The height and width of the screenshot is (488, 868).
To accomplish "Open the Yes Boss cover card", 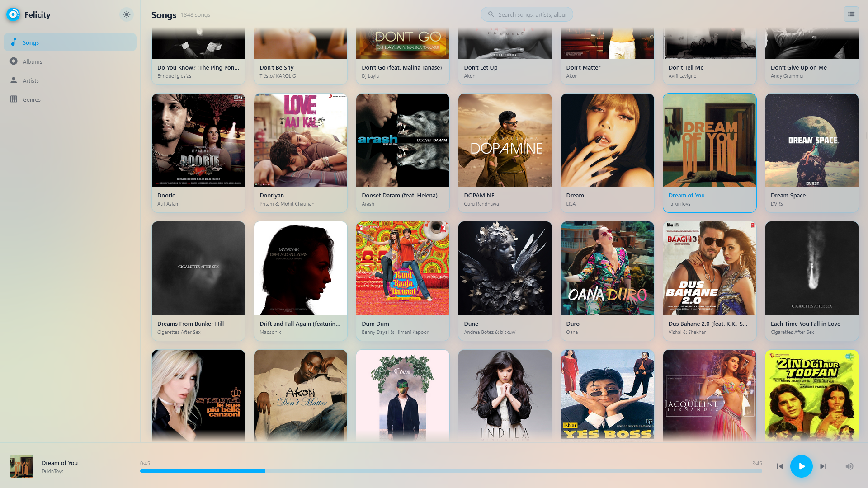I will pyautogui.click(x=607, y=395).
